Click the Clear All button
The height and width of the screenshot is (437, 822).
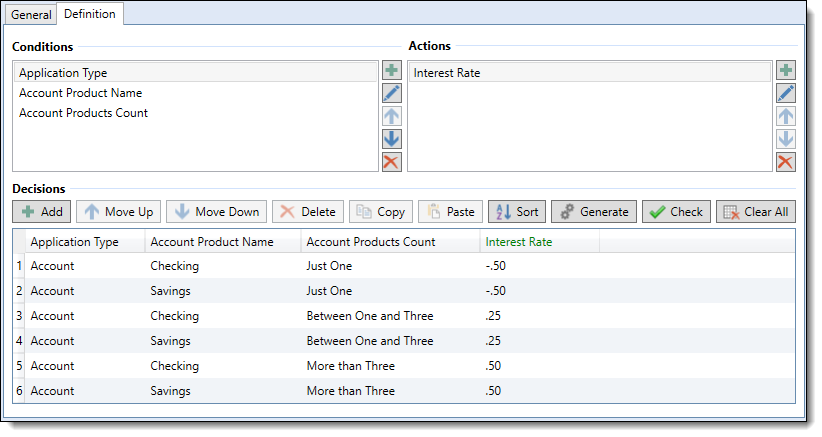756,212
